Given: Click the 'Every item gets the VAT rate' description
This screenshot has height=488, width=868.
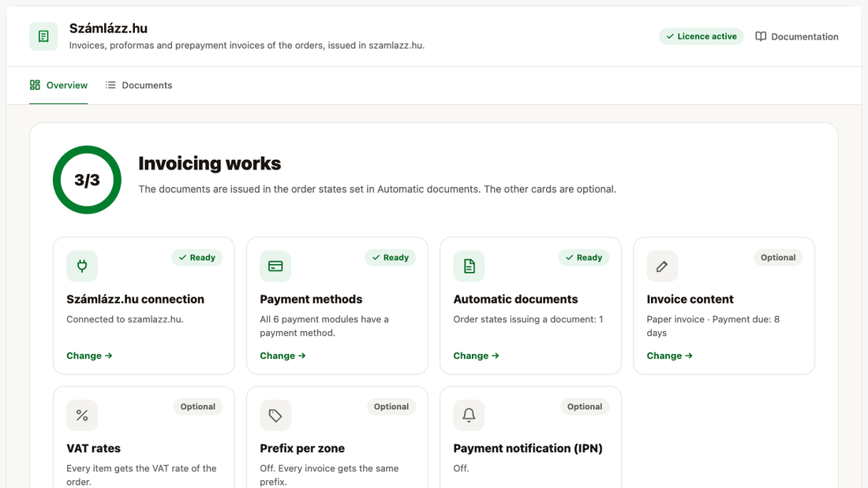Looking at the screenshot, I should (141, 475).
